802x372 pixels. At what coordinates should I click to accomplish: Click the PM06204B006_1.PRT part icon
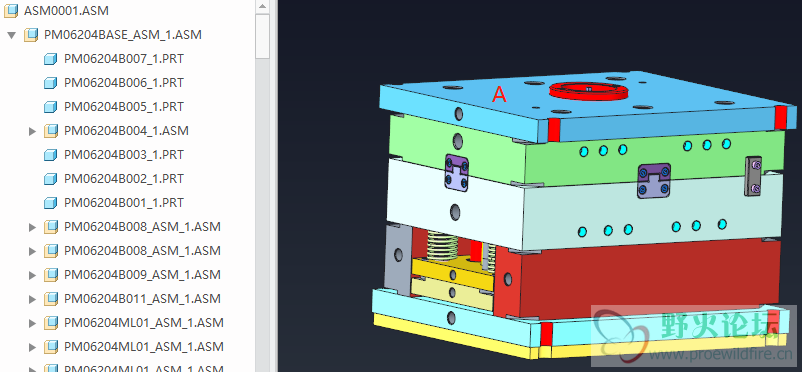coord(50,83)
